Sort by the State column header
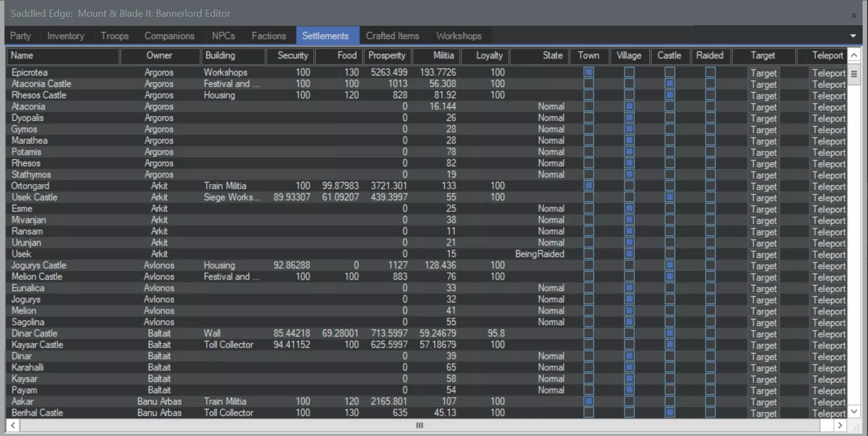 [x=539, y=56]
